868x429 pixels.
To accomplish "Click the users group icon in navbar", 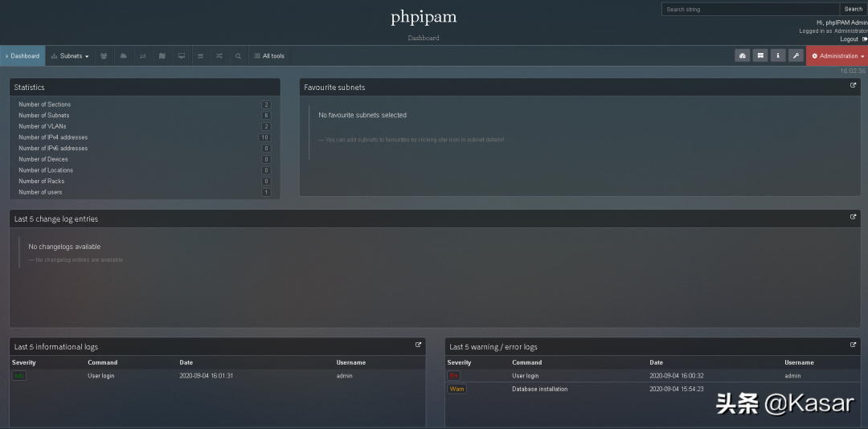I will 104,56.
